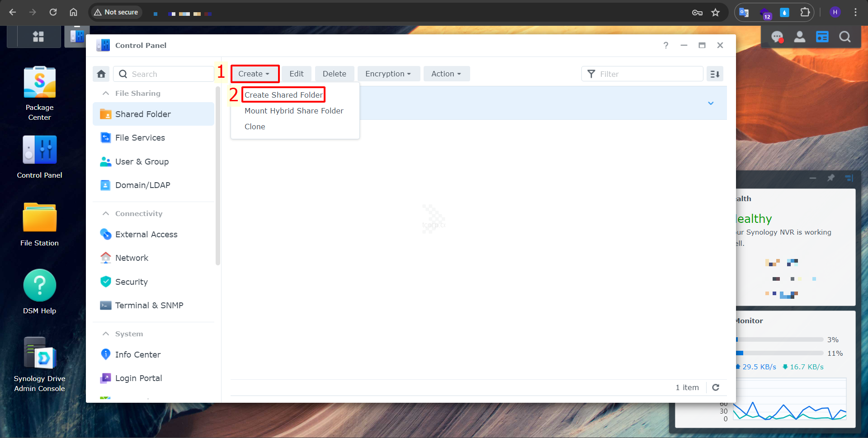The image size is (868, 438).
Task: Collapse the File Sharing section
Action: pos(106,93)
